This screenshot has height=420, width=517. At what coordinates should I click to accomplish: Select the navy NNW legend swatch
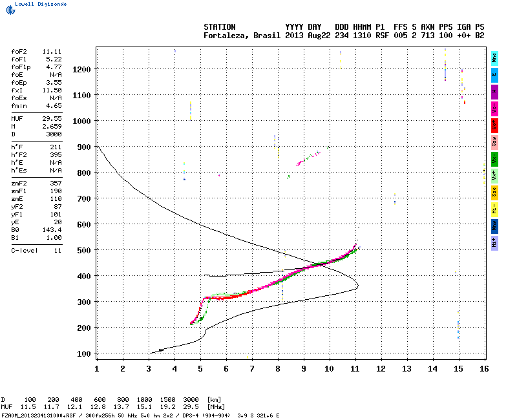494,227
